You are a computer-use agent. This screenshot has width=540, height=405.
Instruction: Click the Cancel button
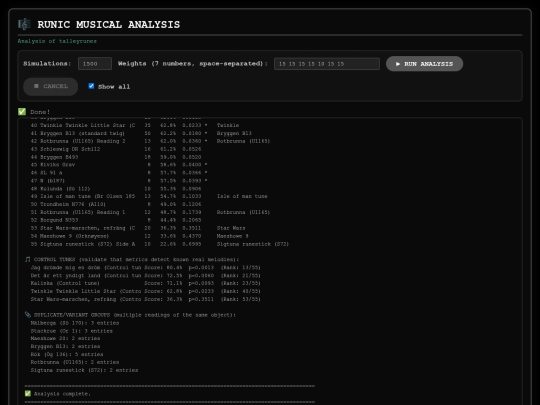[51, 86]
